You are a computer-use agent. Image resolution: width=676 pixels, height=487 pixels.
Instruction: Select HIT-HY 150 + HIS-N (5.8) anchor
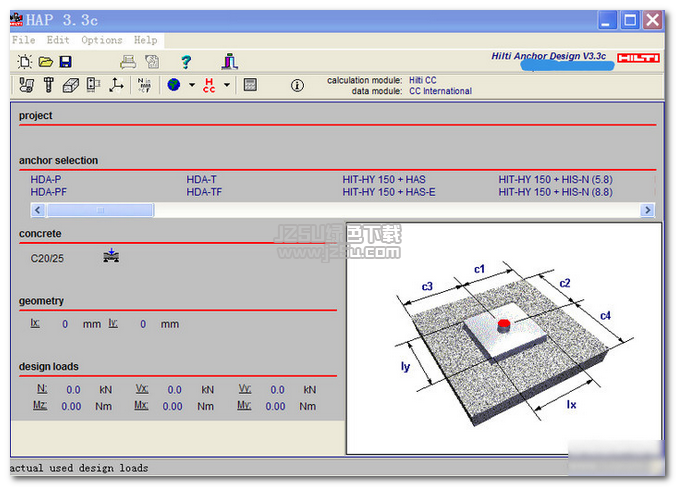click(555, 179)
